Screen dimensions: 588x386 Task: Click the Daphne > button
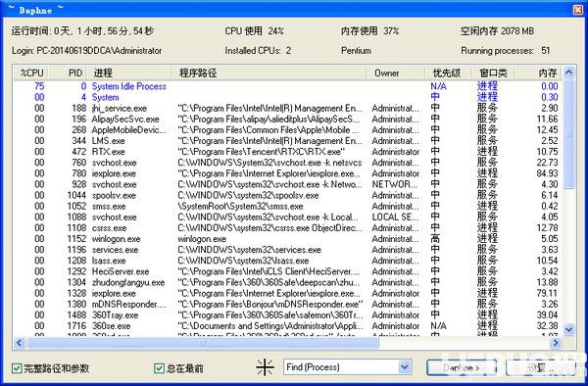point(462,367)
